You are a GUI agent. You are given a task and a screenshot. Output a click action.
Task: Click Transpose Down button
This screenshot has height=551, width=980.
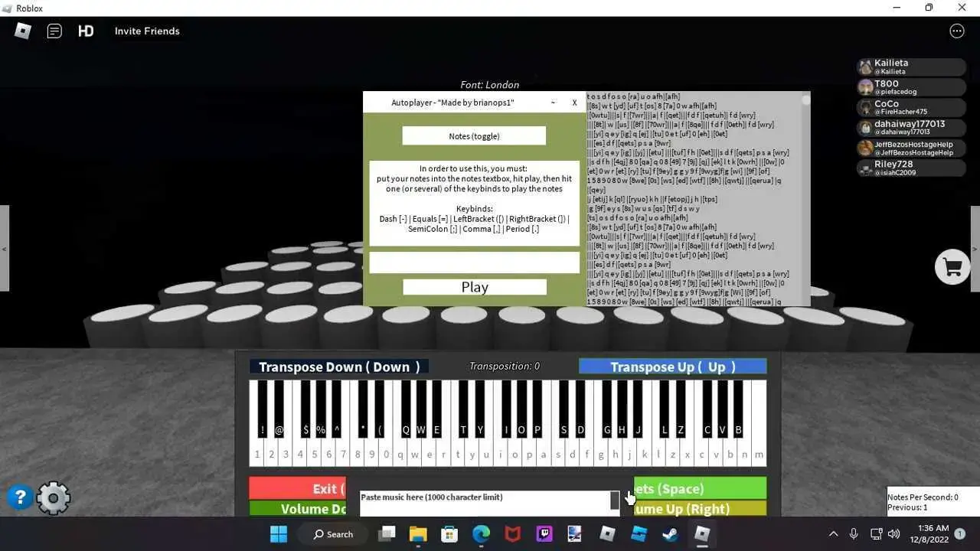pos(339,367)
